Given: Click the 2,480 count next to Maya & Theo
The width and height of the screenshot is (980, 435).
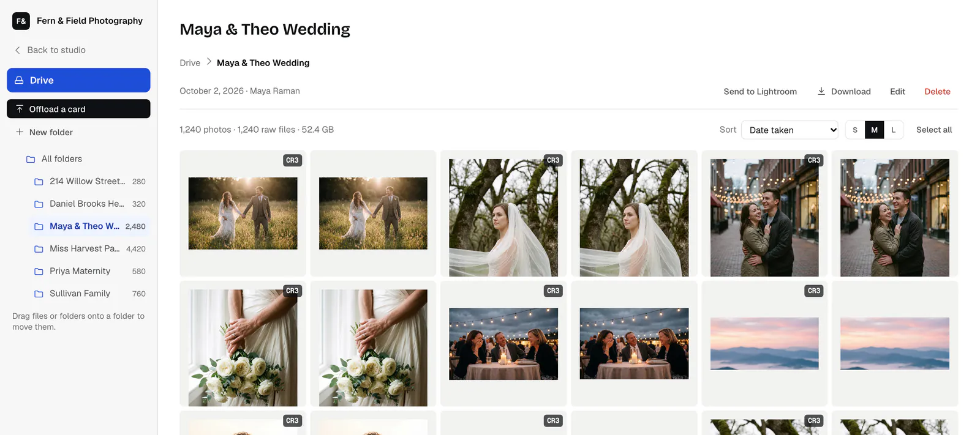Looking at the screenshot, I should (135, 226).
